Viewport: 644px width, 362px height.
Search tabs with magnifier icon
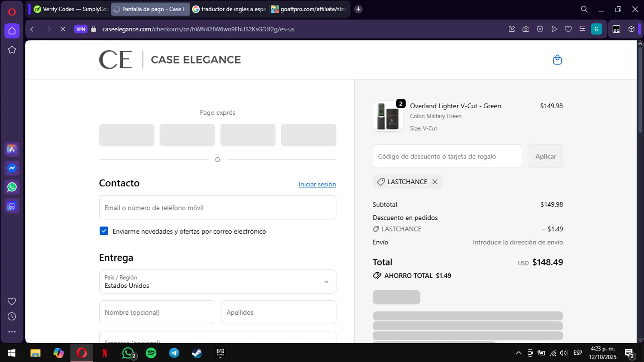coord(584,9)
